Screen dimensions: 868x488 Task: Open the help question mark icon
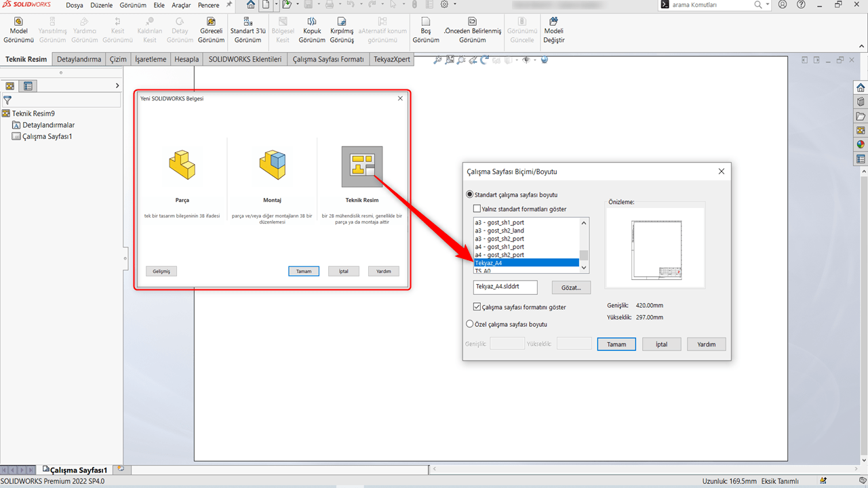(800, 5)
